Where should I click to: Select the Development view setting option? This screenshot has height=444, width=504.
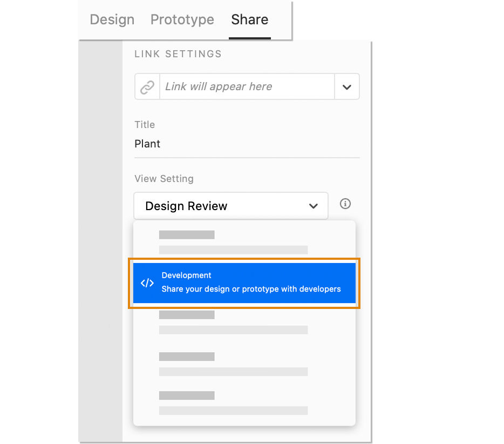[244, 282]
